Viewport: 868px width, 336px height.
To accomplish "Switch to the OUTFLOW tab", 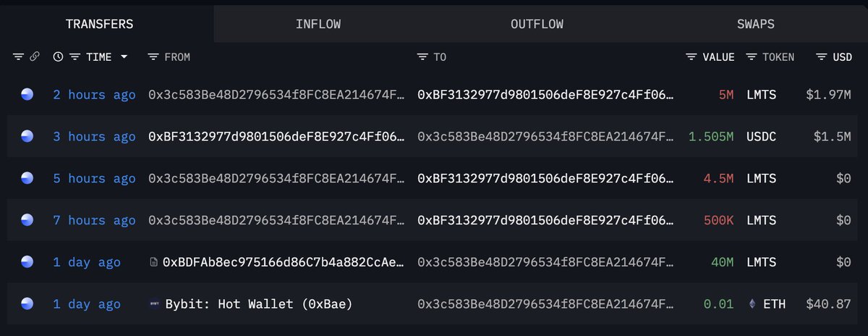I will [x=537, y=24].
